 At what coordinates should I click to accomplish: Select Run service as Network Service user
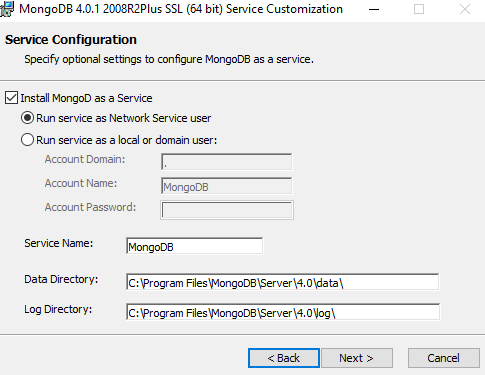click(27, 118)
